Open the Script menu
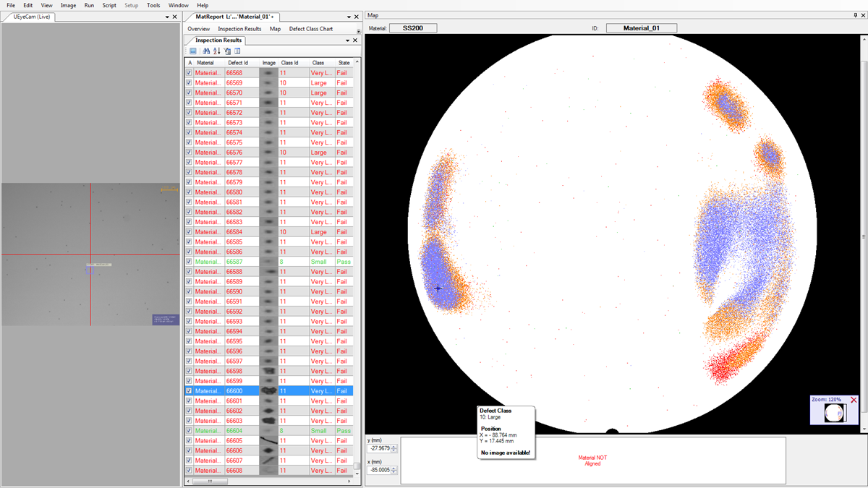The image size is (868, 488). pyautogui.click(x=109, y=5)
